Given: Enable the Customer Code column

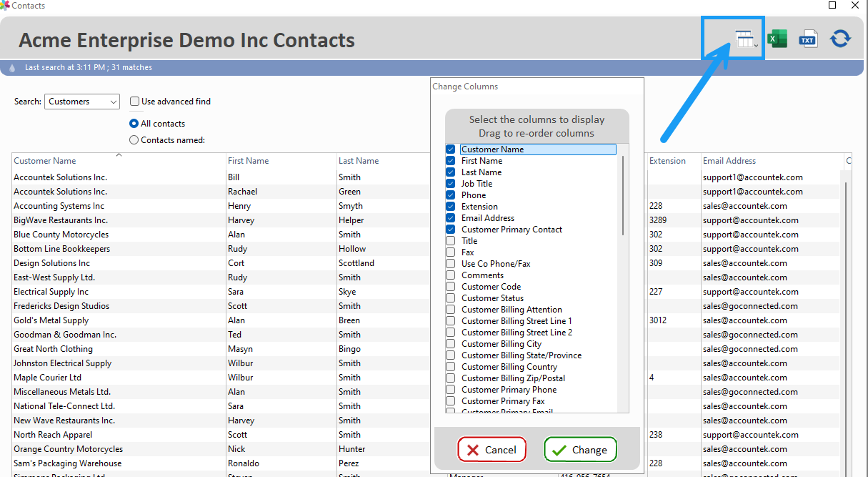Looking at the screenshot, I should click(451, 287).
